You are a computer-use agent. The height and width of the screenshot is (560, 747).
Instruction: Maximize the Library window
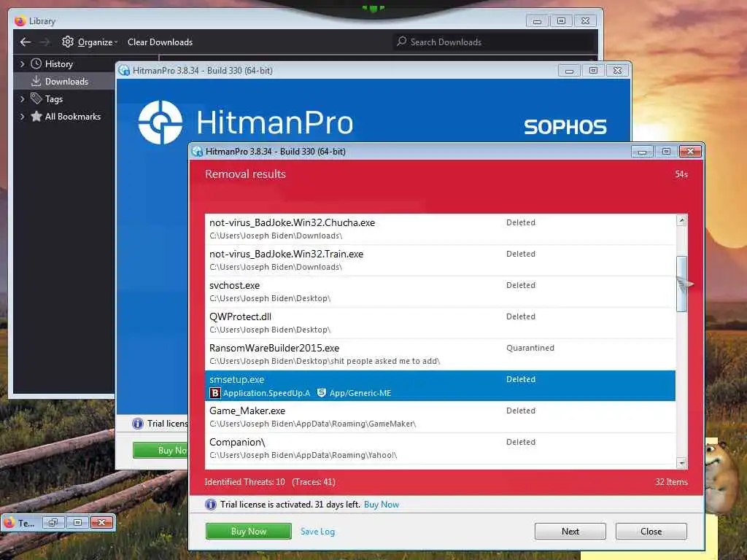tap(561, 21)
